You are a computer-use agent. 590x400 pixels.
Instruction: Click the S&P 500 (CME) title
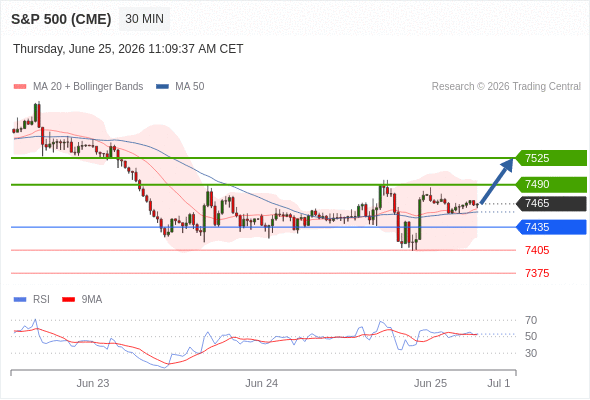coord(61,19)
